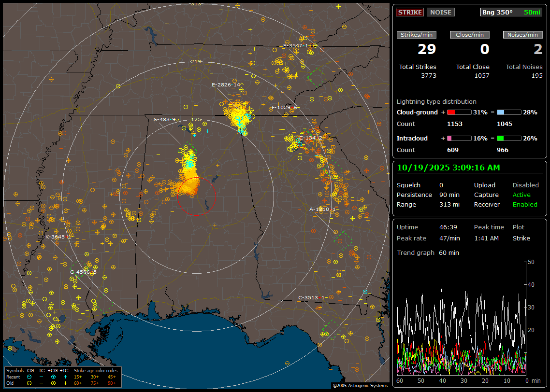Toggle the NOISE indicator button
The width and height of the screenshot is (550, 392).
[440, 12]
